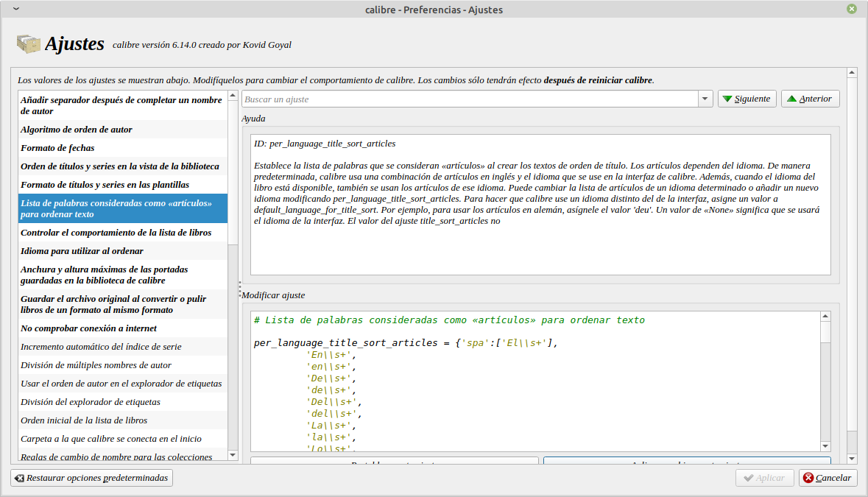Close the preferences window with the green X
This screenshot has width=868, height=497.
point(852,10)
